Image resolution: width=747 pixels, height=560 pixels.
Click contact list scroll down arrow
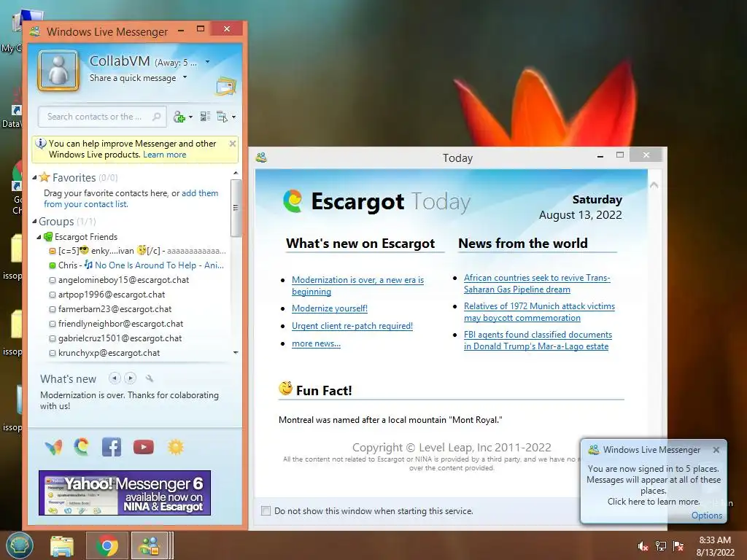(236, 352)
